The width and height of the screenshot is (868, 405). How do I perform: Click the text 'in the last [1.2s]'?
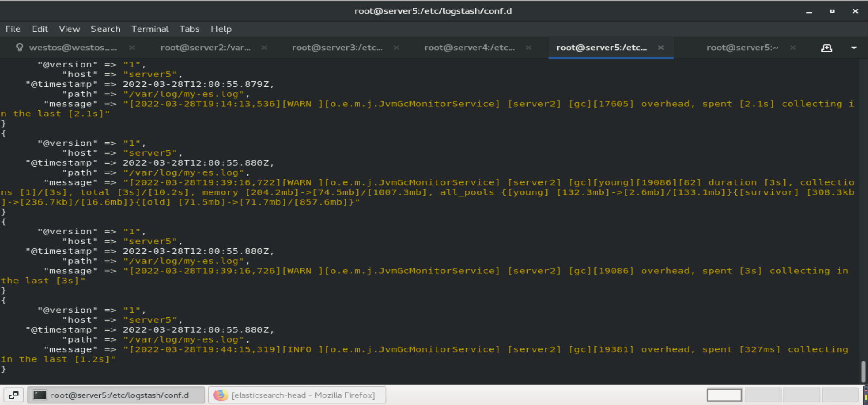point(58,359)
